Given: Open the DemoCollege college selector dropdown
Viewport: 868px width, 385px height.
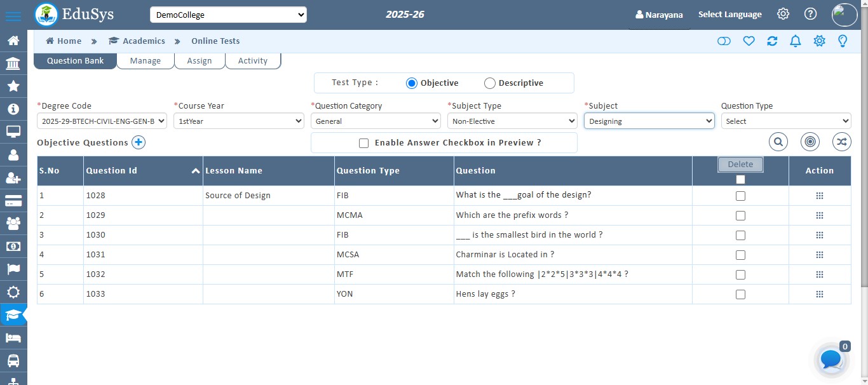Looking at the screenshot, I should (x=228, y=14).
